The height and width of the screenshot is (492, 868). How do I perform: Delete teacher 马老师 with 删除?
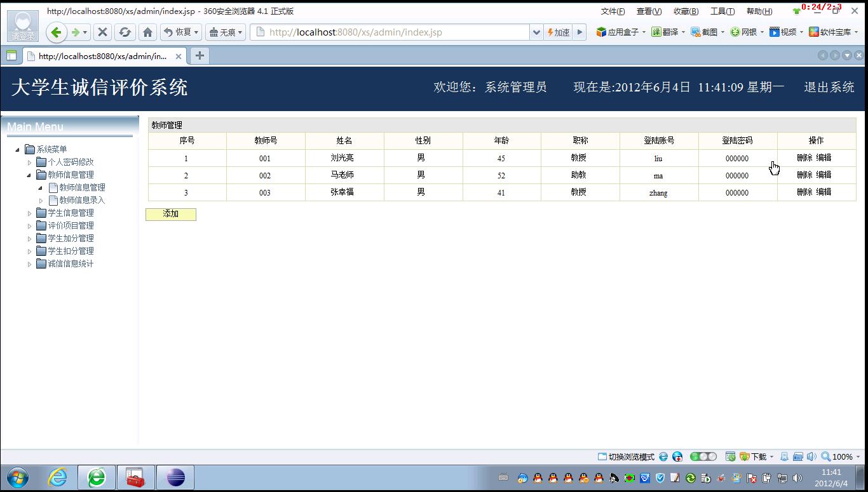pyautogui.click(x=804, y=175)
